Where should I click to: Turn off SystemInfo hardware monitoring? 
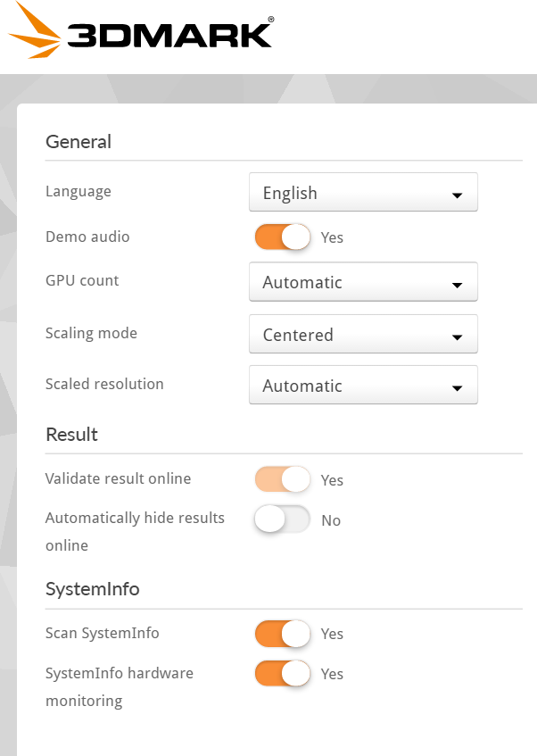[283, 673]
